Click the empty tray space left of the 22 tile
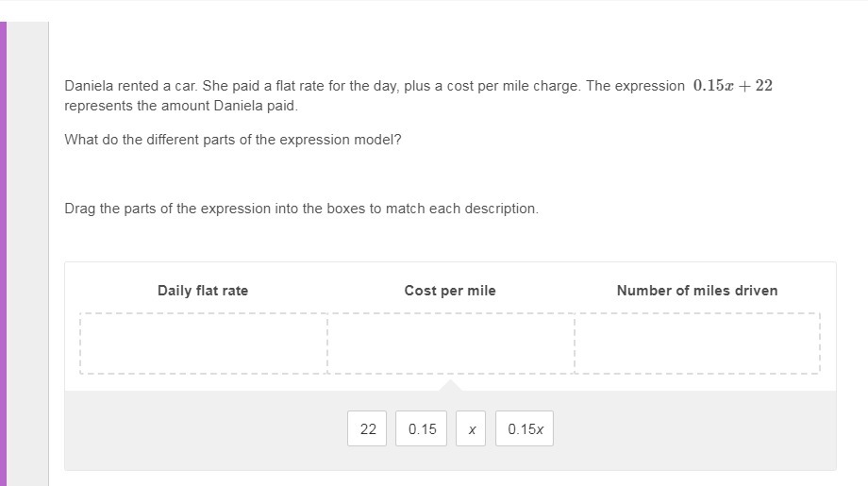This screenshot has height=486, width=868. (208, 428)
